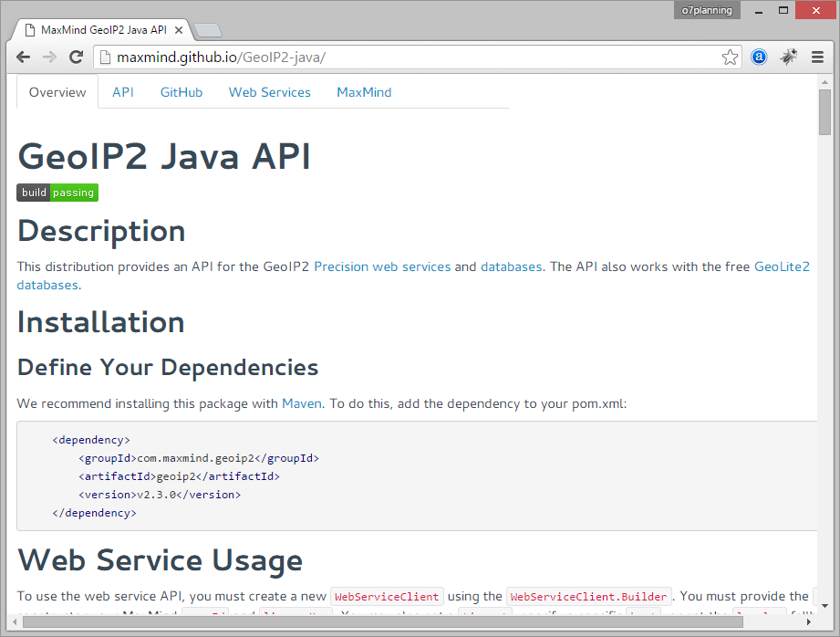Click the version v2.3.0 code line
The width and height of the screenshot is (840, 637).
pyautogui.click(x=160, y=495)
